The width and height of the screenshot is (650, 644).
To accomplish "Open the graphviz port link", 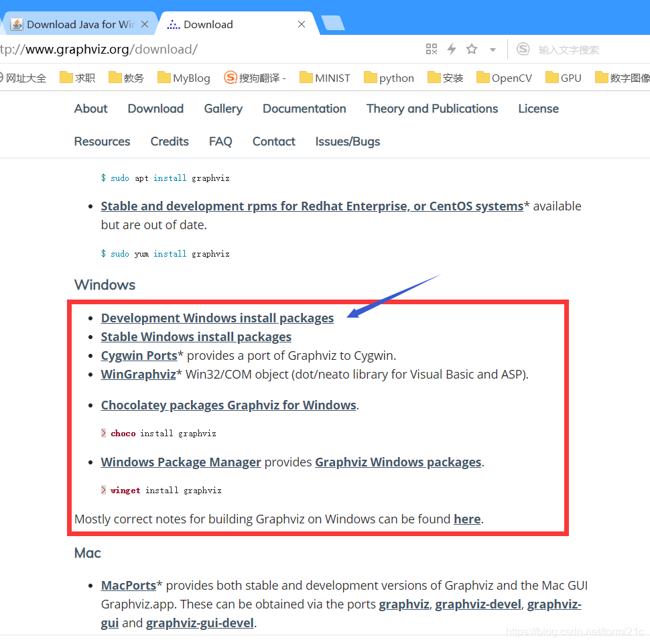I will coord(404,604).
